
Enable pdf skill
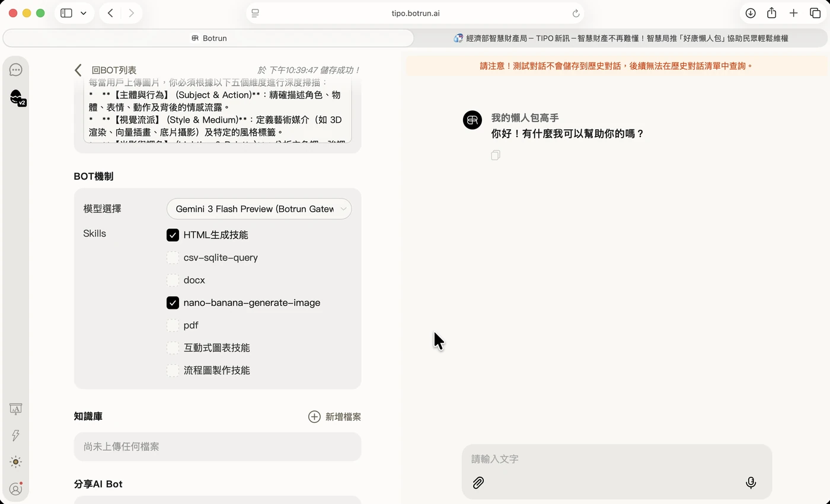click(x=173, y=326)
